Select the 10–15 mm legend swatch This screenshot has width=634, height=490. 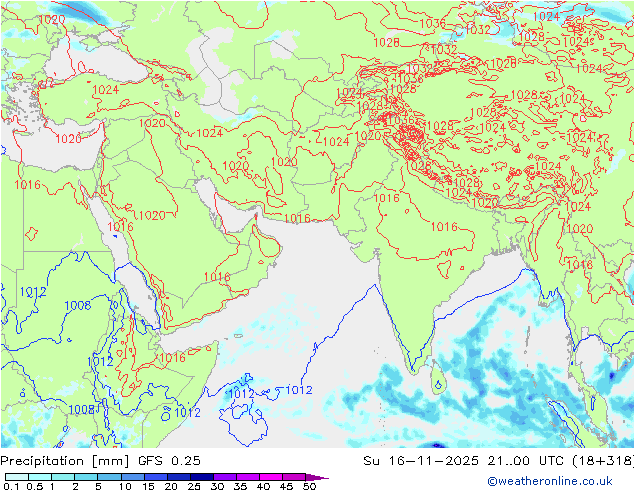tap(132, 477)
